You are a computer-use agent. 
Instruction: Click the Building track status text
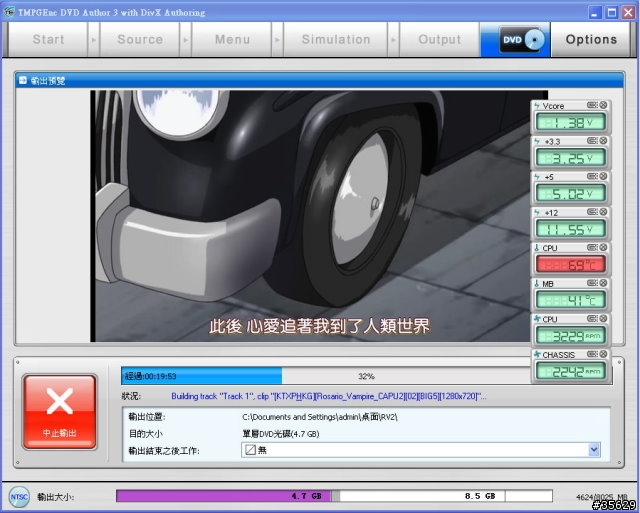coord(329,396)
